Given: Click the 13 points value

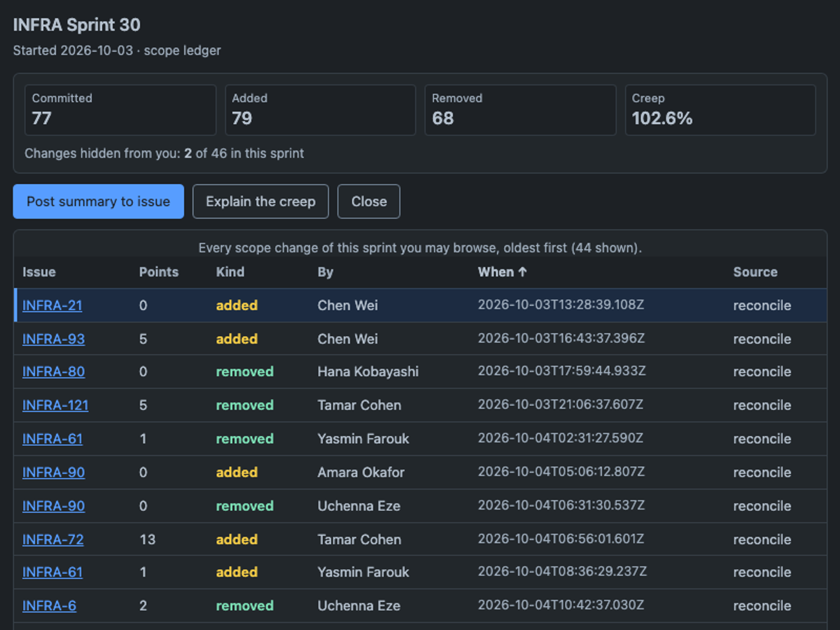Looking at the screenshot, I should point(147,540).
